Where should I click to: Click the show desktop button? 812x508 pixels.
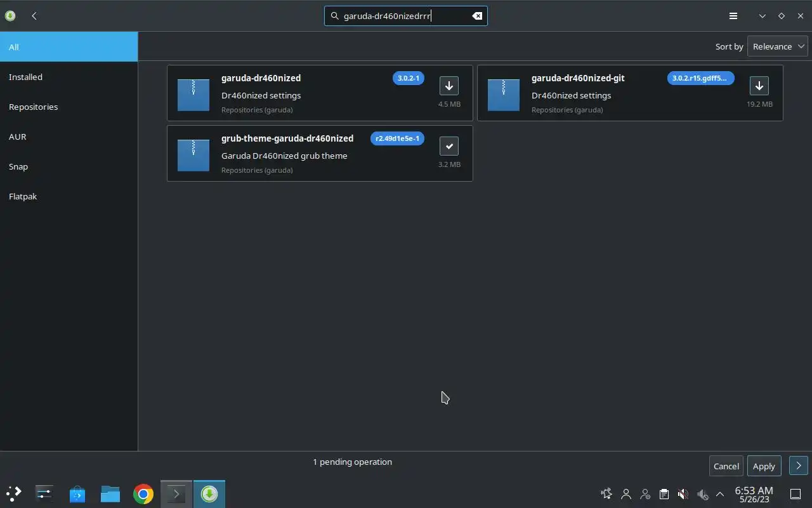[x=796, y=493]
